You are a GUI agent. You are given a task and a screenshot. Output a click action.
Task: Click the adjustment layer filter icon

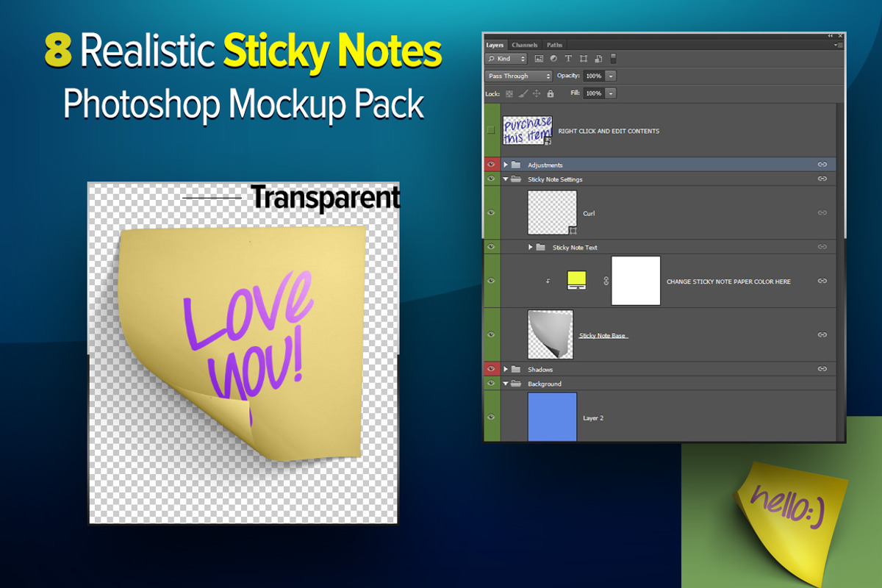(553, 59)
